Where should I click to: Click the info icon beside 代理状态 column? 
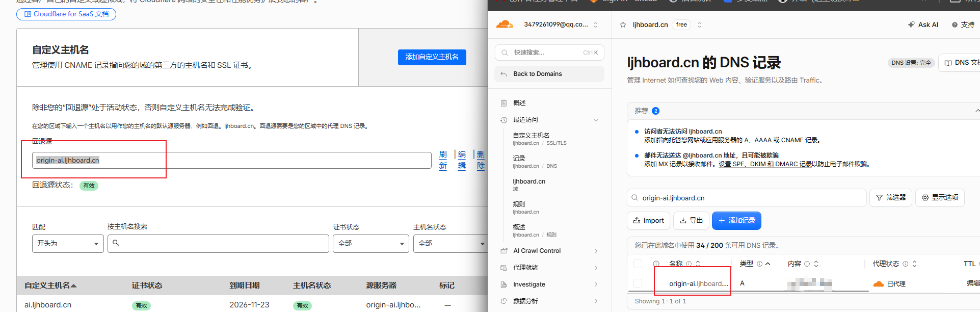[x=905, y=264]
